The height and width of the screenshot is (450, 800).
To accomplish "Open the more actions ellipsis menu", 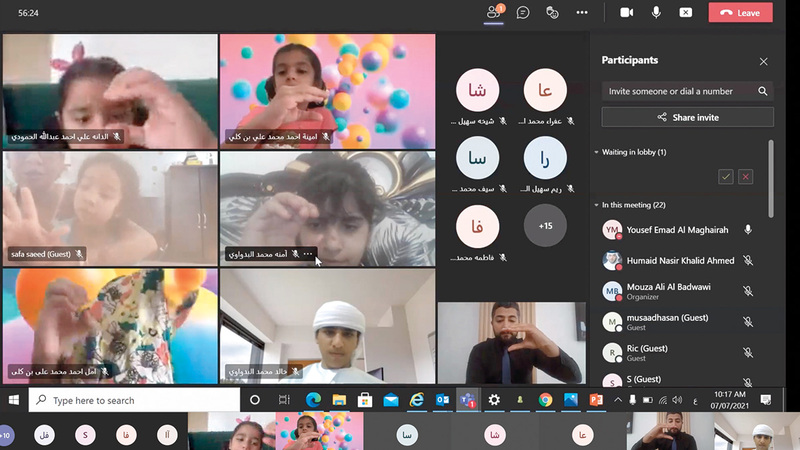I will point(582,12).
